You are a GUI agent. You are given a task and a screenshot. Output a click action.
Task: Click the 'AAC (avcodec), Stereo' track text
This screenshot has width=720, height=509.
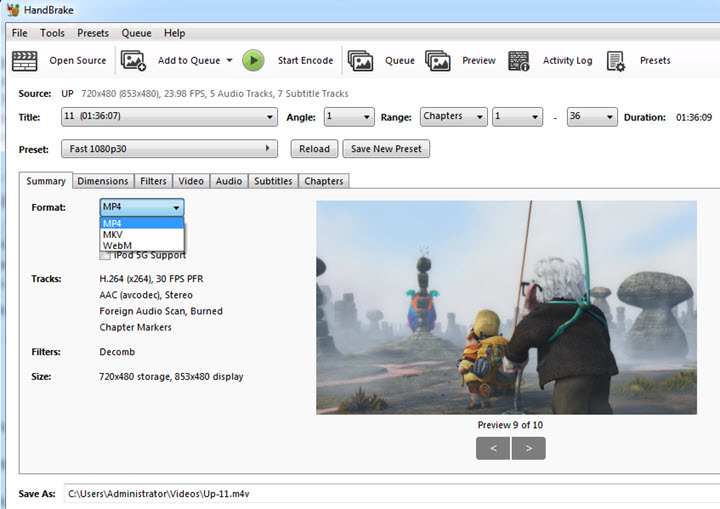(146, 295)
